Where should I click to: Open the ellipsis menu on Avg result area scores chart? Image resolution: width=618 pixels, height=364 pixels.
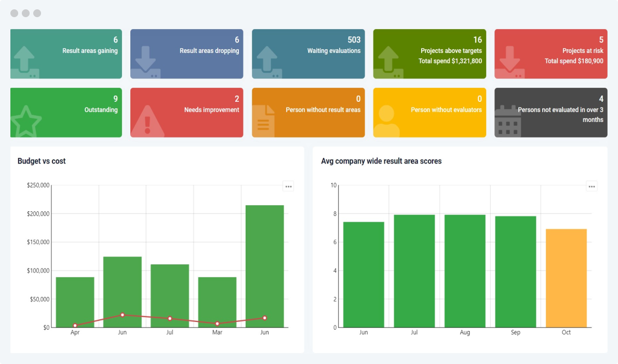(x=592, y=186)
